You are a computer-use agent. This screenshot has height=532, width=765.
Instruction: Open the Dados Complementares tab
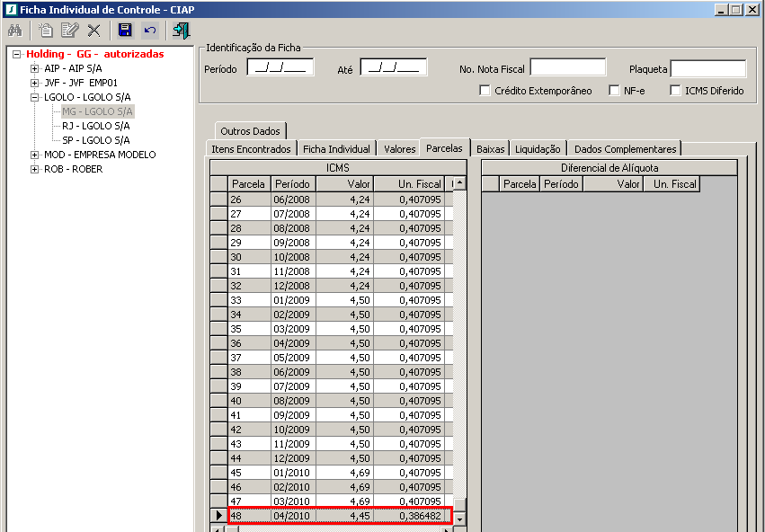pyautogui.click(x=625, y=149)
